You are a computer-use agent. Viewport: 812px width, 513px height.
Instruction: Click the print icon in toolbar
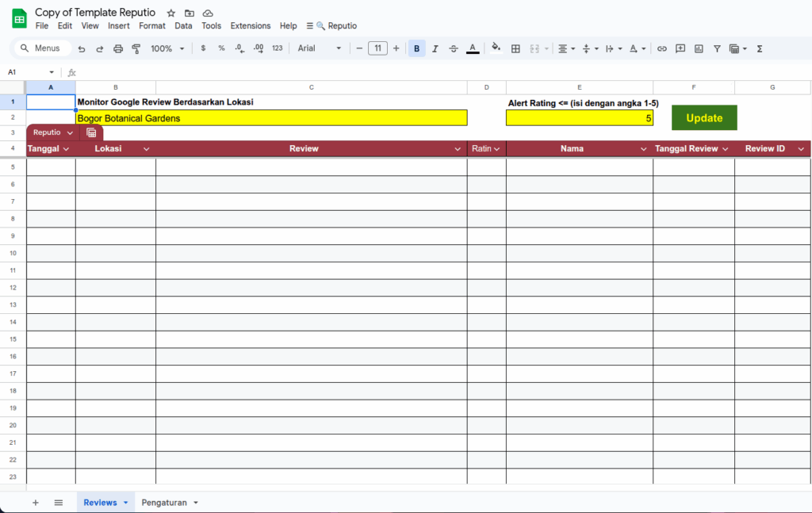point(118,48)
